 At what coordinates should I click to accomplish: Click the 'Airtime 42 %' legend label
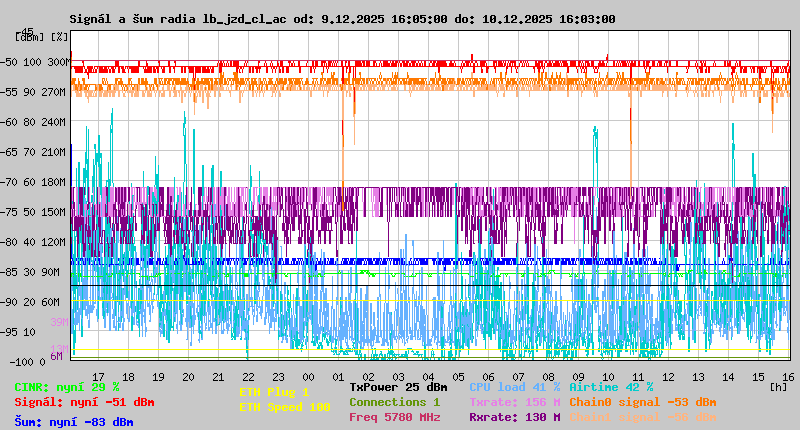(x=610, y=387)
